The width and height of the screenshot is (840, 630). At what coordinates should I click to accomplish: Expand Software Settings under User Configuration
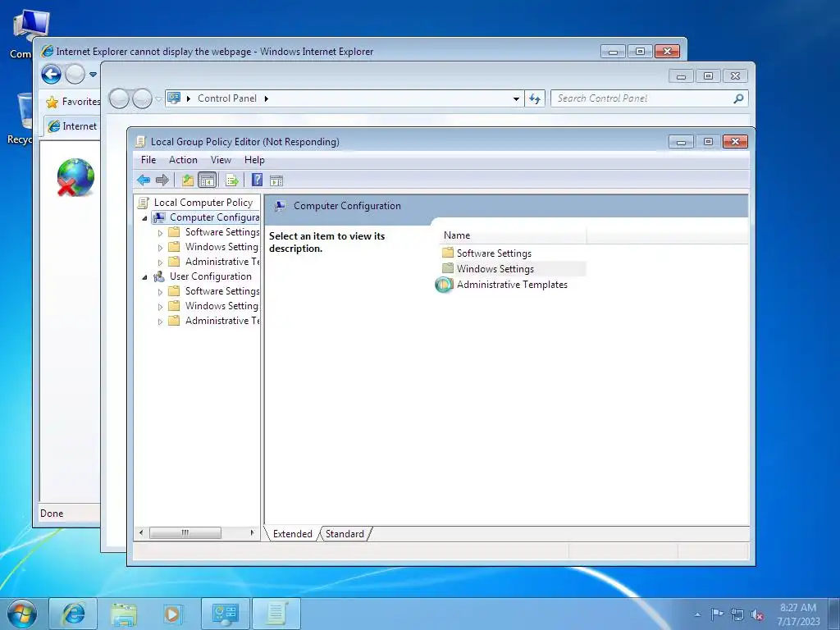click(x=160, y=292)
